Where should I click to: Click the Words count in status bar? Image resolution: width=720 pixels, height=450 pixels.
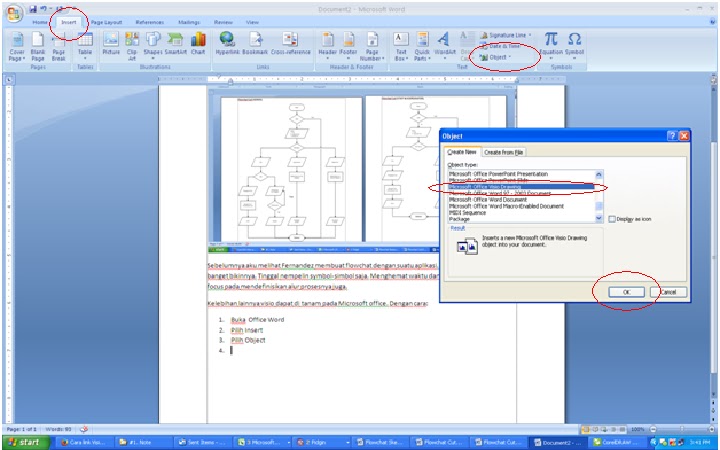pyautogui.click(x=58, y=429)
